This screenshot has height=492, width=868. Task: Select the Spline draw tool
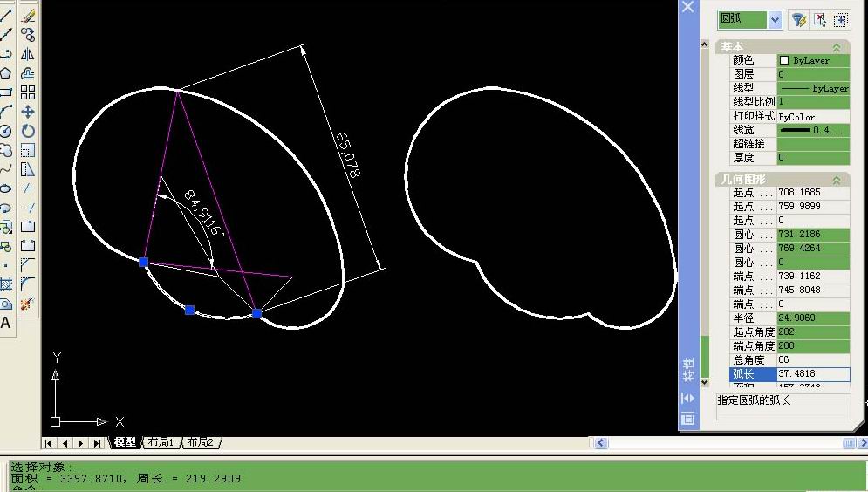click(x=5, y=169)
